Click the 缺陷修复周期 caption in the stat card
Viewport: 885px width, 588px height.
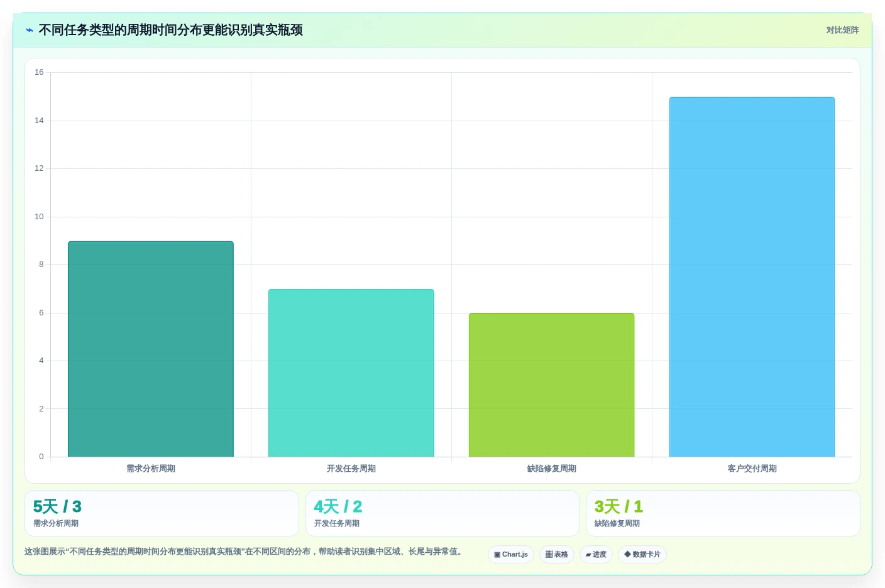pyautogui.click(x=617, y=523)
